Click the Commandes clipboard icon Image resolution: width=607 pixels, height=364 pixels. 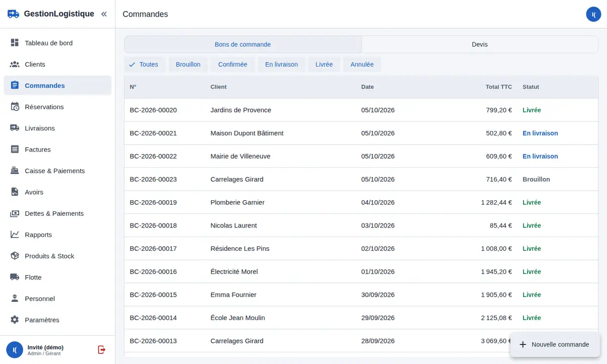pyautogui.click(x=15, y=85)
